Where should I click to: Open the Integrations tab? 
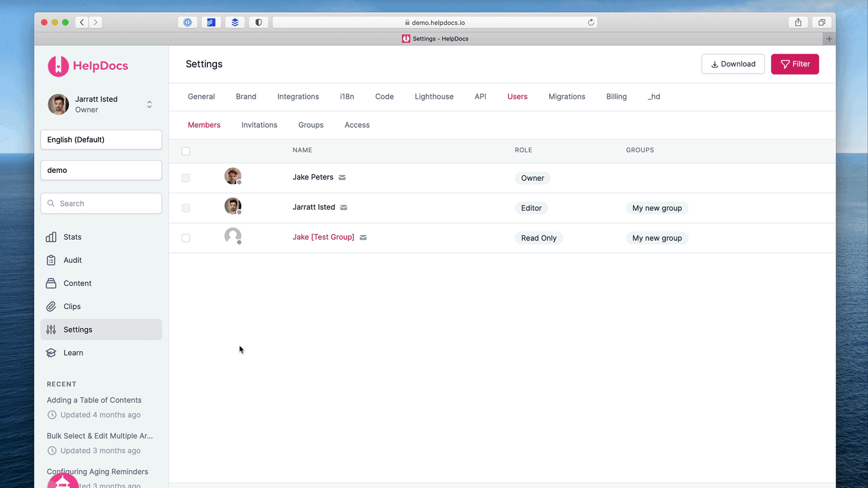click(298, 96)
